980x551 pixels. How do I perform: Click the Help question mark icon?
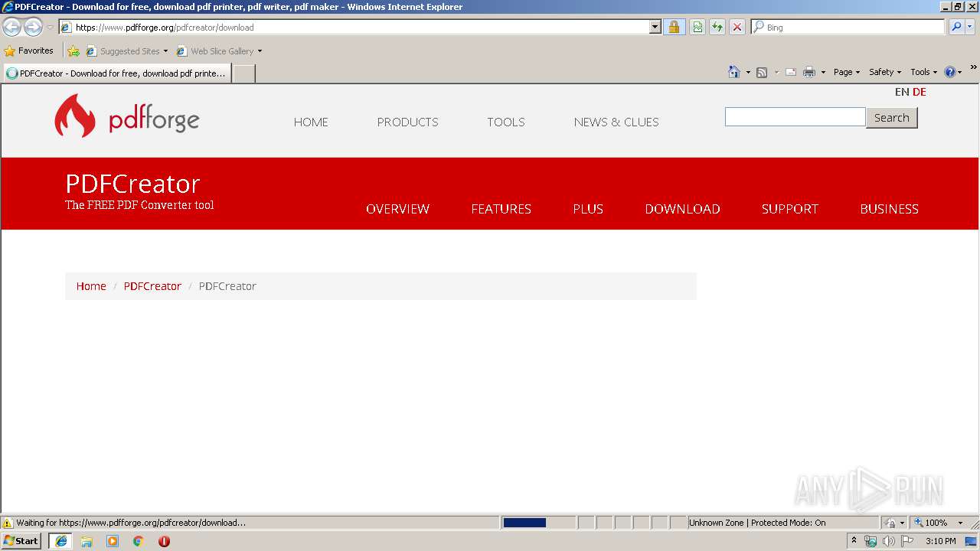[950, 72]
